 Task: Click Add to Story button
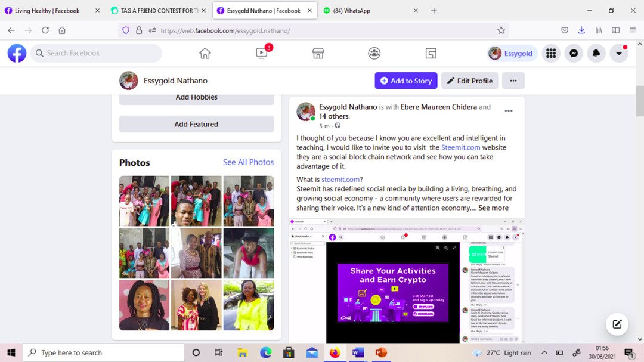click(406, 81)
